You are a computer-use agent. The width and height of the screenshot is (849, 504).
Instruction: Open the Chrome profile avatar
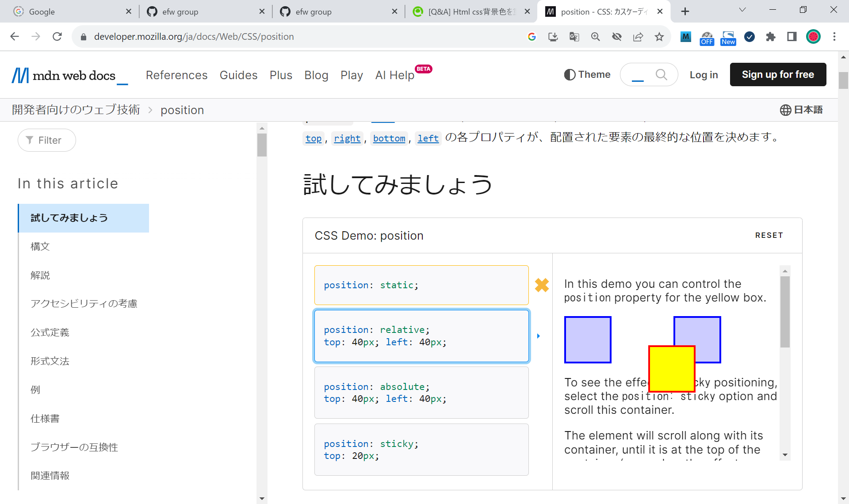pos(813,37)
